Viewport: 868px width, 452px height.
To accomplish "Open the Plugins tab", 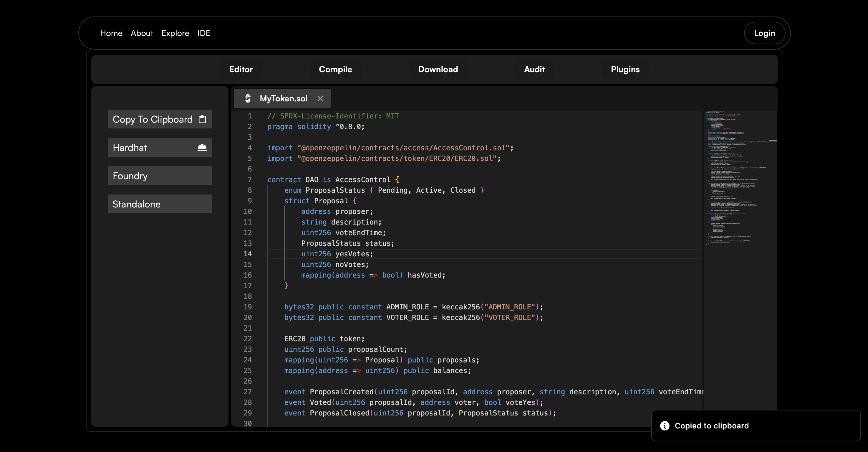I will [x=625, y=69].
